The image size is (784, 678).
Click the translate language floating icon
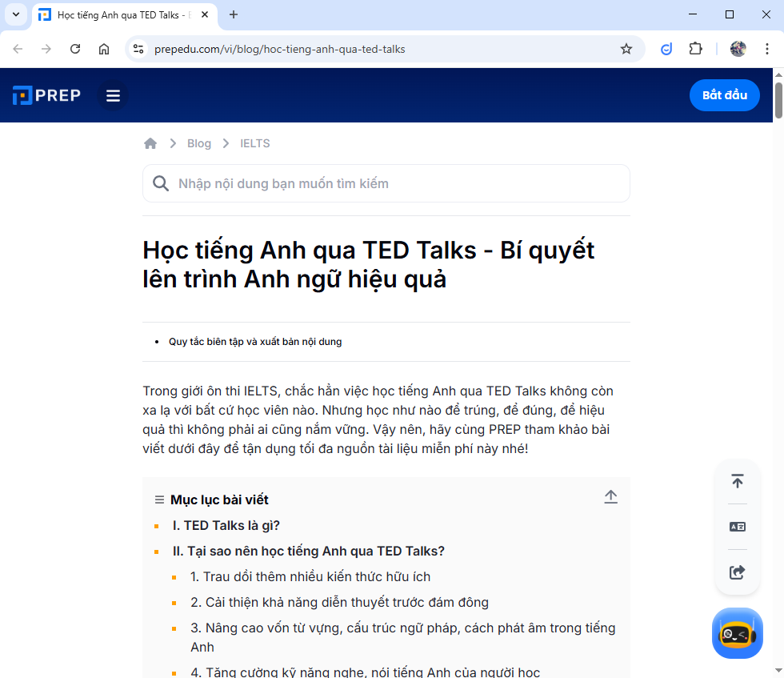[x=738, y=527]
